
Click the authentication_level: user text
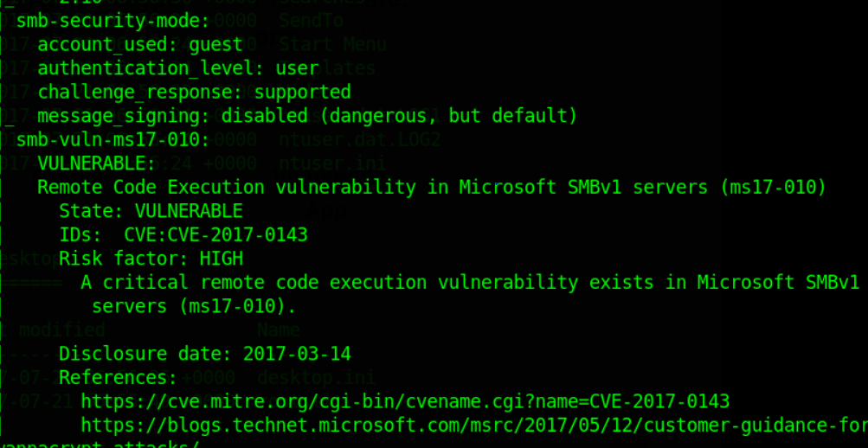point(178,68)
